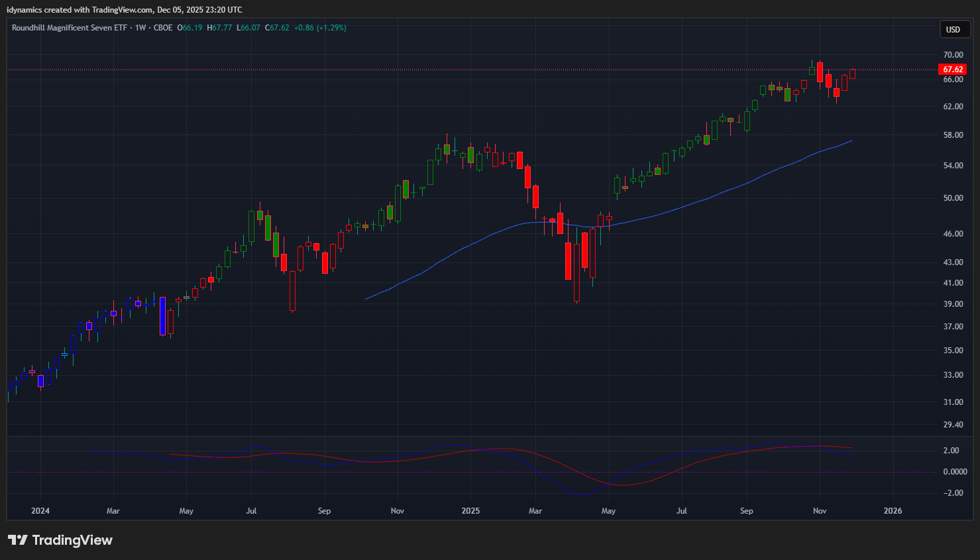The height and width of the screenshot is (560, 980).
Task: Click the 29.40 level on the price scale
Action: [953, 425]
